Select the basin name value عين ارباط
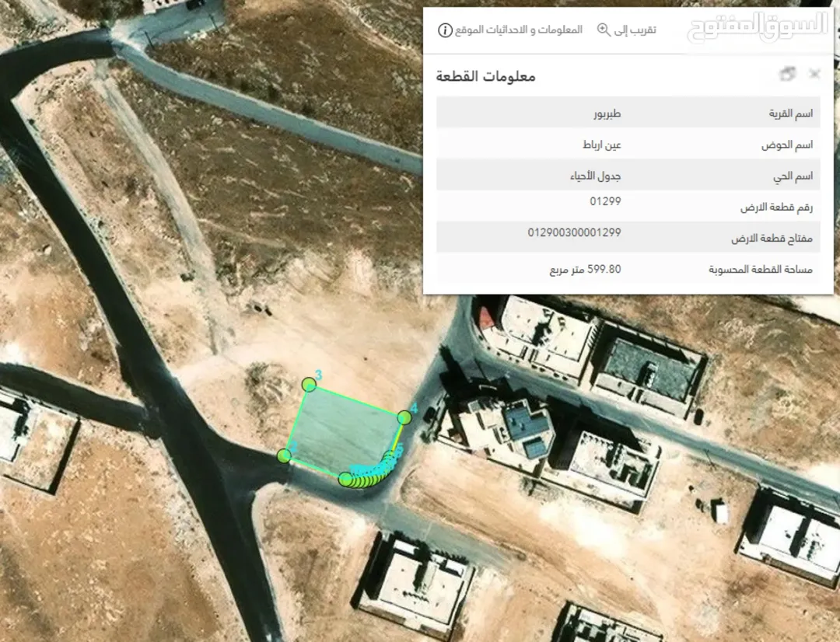The height and width of the screenshot is (642, 840). (601, 145)
